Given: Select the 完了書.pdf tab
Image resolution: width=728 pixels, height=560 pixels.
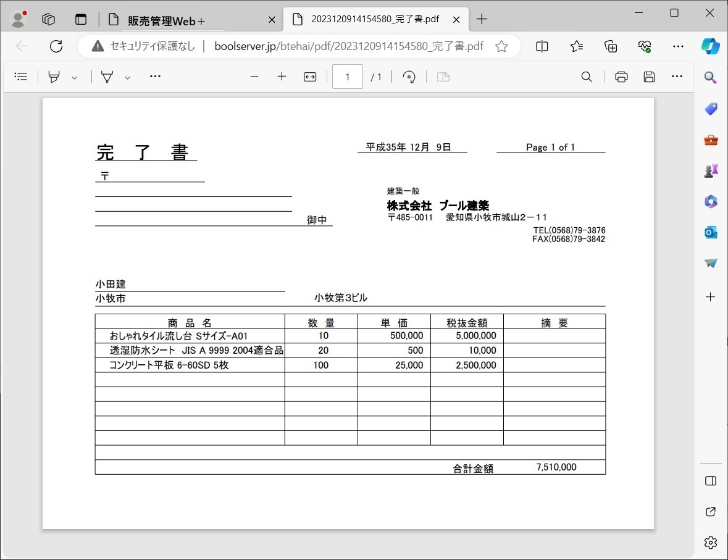Looking at the screenshot, I should point(375,19).
